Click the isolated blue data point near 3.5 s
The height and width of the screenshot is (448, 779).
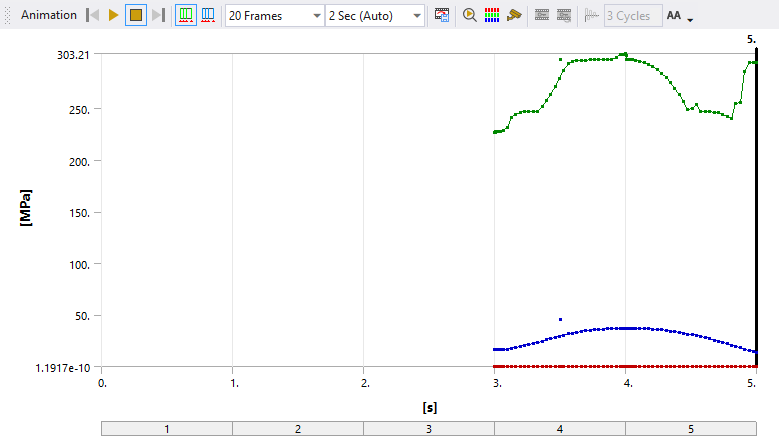point(560,319)
